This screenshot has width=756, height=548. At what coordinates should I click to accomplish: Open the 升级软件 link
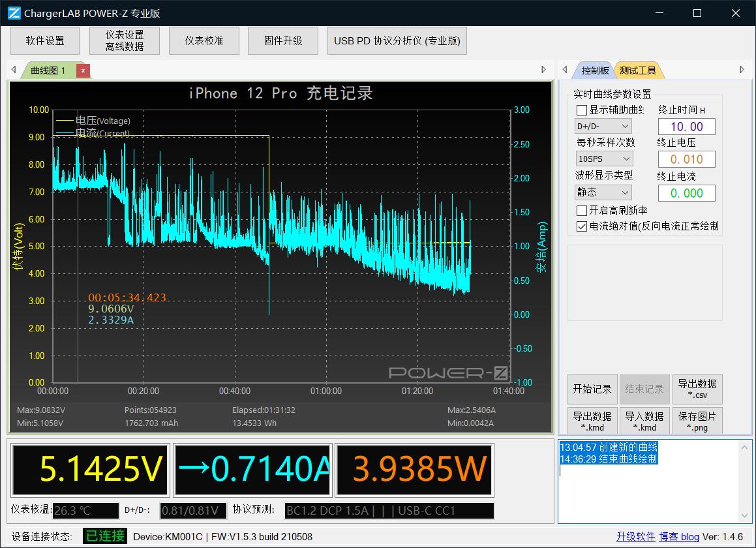coord(635,536)
